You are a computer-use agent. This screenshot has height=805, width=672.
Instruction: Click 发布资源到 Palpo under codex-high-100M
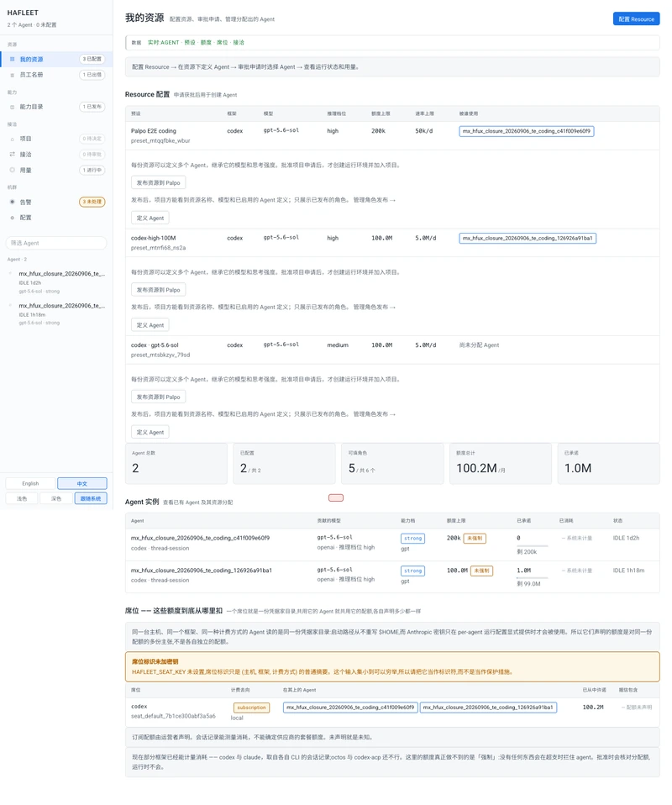pyautogui.click(x=158, y=290)
